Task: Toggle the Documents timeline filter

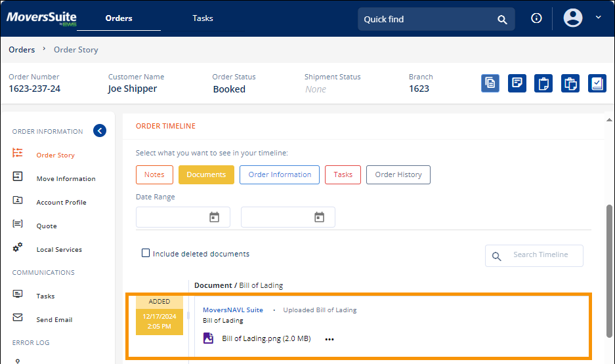Action: (x=206, y=174)
